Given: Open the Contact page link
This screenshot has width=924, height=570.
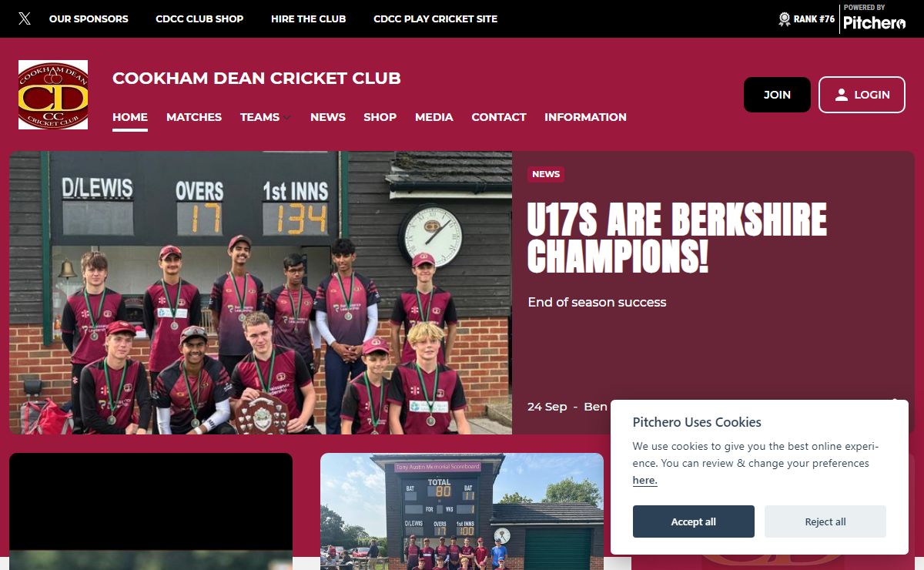Looking at the screenshot, I should [x=499, y=117].
